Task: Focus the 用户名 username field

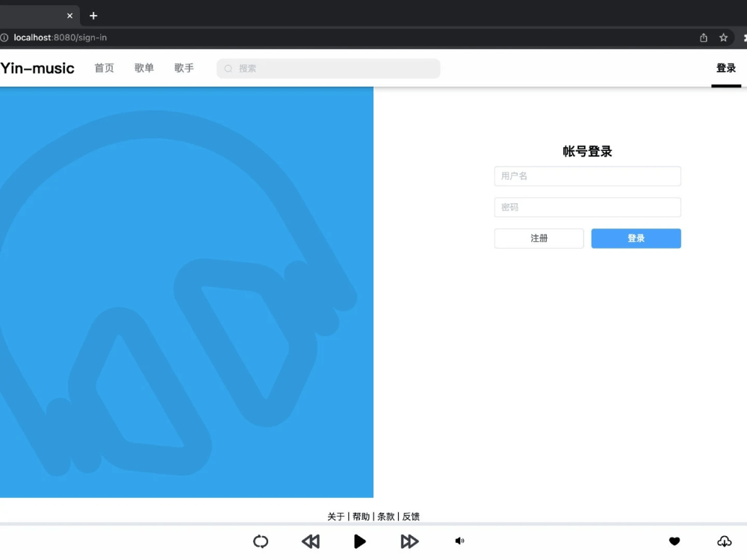Action: click(587, 176)
